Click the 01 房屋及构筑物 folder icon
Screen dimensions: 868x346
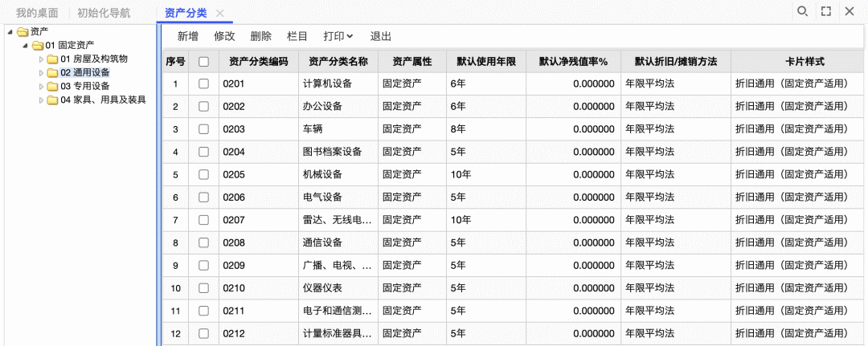coord(52,59)
